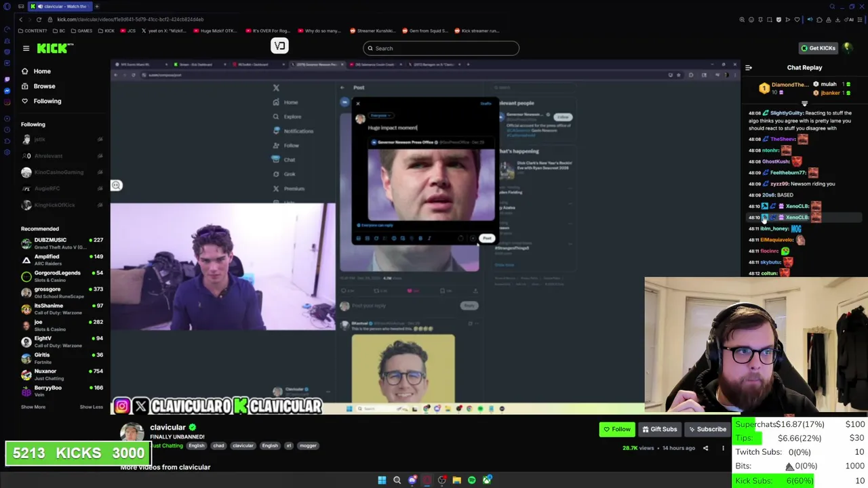Open EightV recommended channel
The image size is (868, 488).
(61, 342)
